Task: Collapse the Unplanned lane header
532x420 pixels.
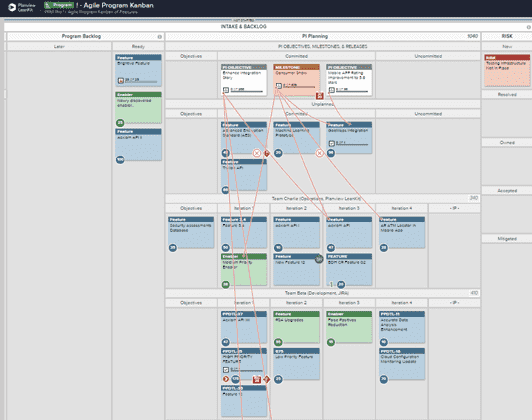Action: point(323,104)
